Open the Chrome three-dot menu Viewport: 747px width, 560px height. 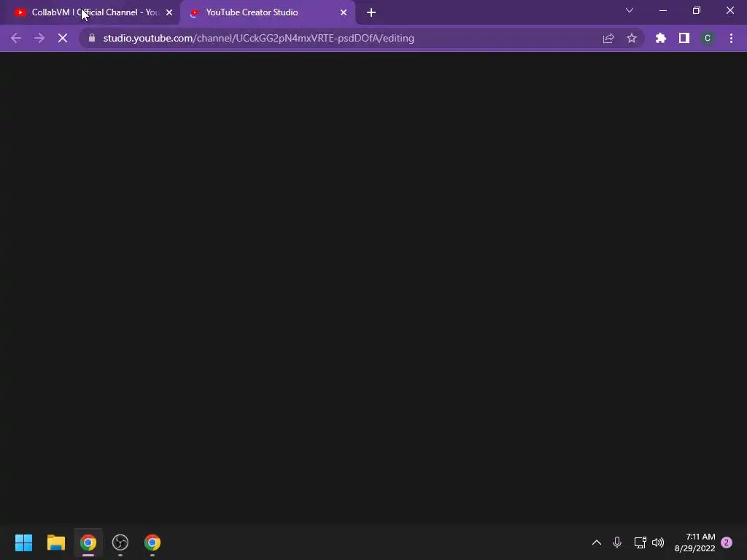(731, 38)
